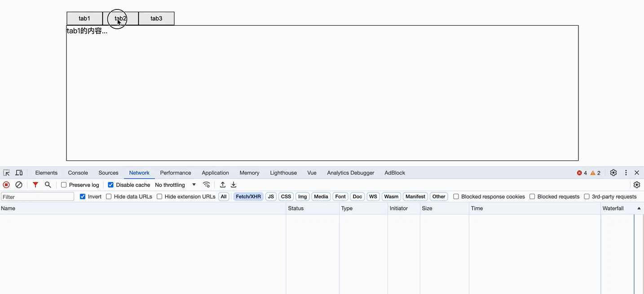
Task: Filter requests by Doc
Action: click(x=357, y=196)
